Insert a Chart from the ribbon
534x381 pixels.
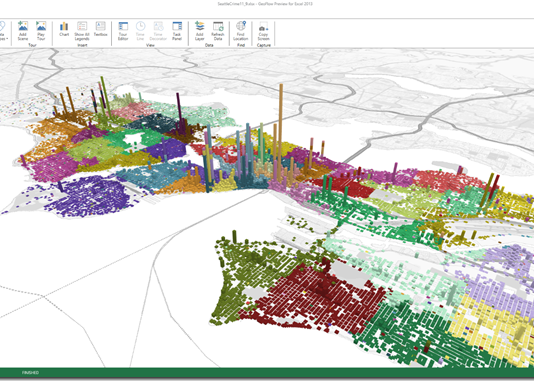point(64,29)
